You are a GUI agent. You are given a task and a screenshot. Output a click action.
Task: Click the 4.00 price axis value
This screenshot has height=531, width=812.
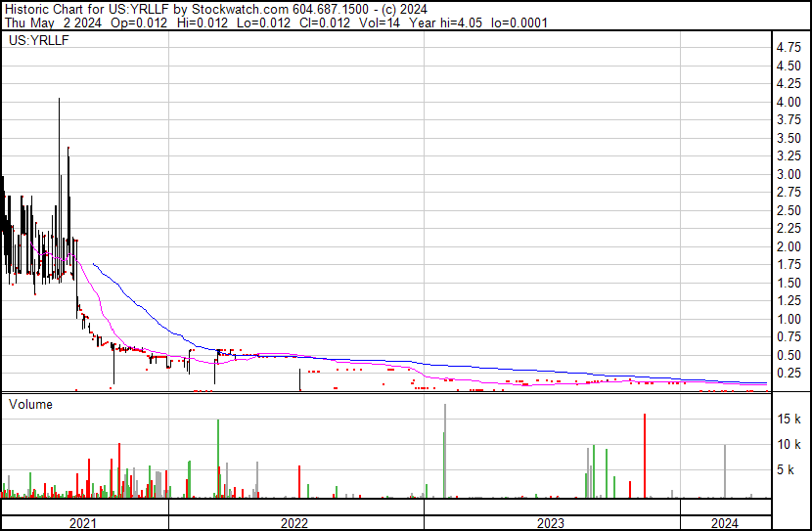click(x=789, y=102)
